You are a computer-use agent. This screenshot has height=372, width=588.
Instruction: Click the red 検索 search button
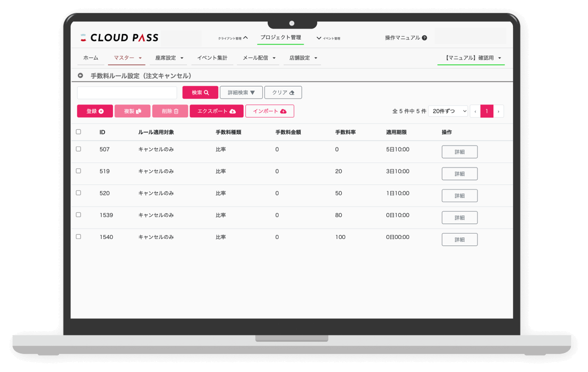[200, 92]
